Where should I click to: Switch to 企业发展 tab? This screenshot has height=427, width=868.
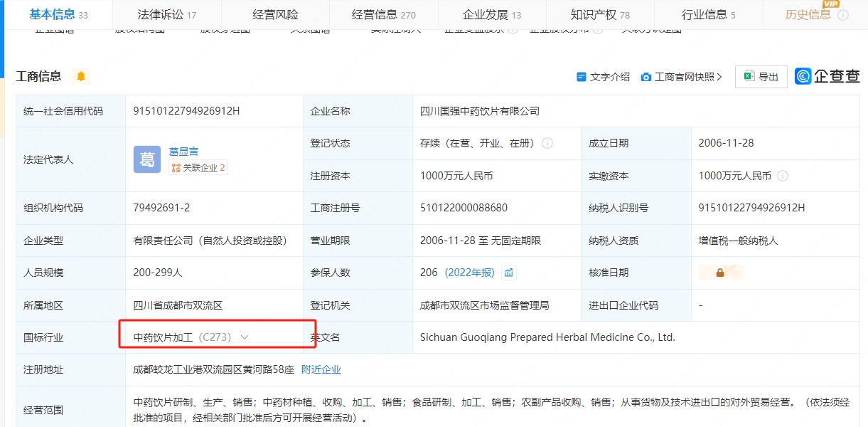[492, 14]
